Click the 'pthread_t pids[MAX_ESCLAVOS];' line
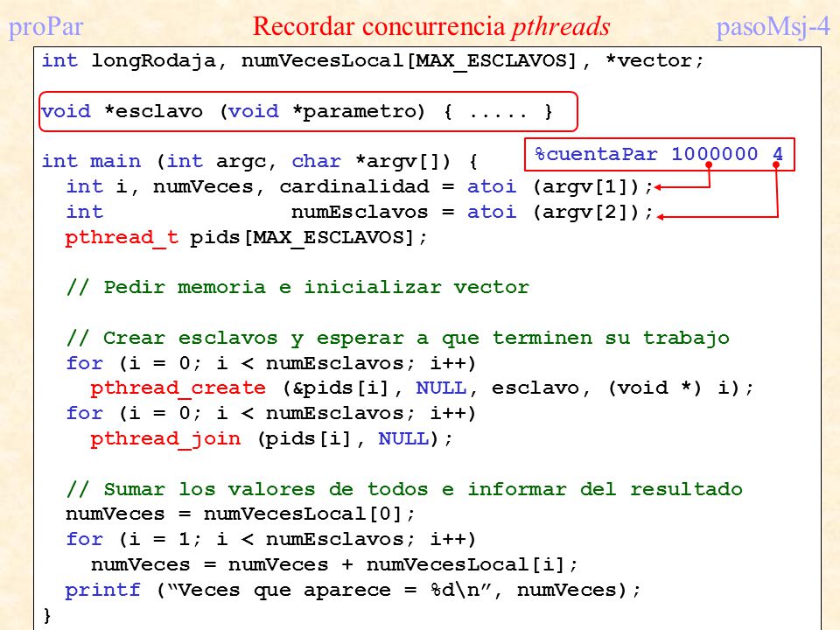 (x=246, y=237)
